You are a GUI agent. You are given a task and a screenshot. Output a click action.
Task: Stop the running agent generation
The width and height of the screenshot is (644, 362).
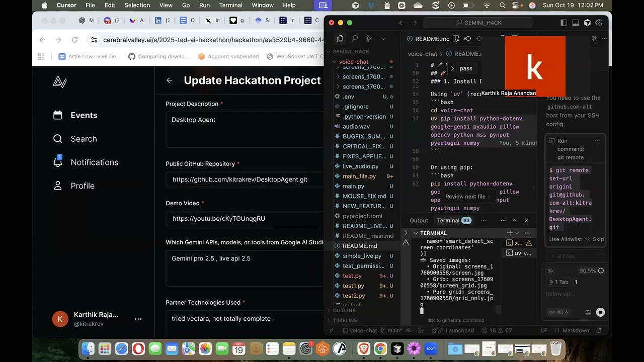600,312
